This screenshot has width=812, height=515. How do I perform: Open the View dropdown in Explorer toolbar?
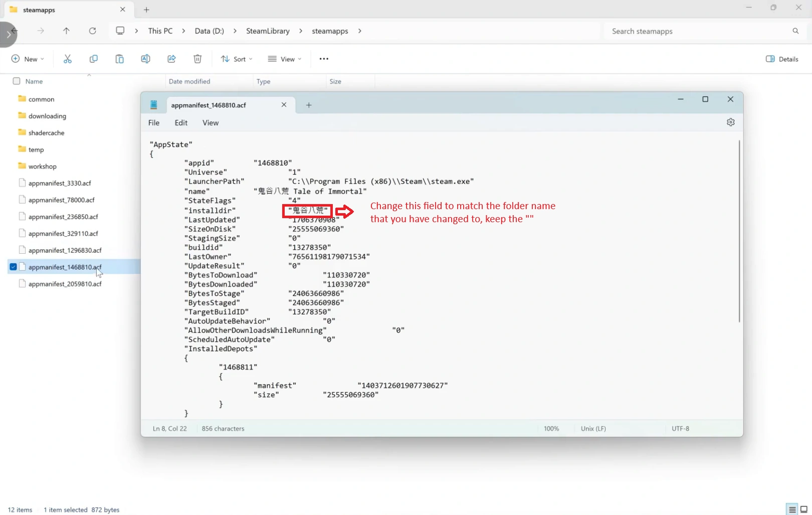(285, 59)
